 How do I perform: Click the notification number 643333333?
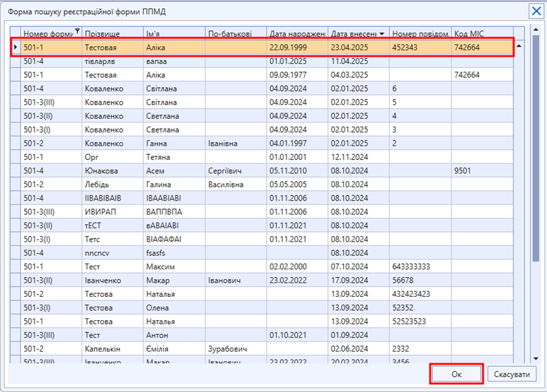pyautogui.click(x=420, y=266)
